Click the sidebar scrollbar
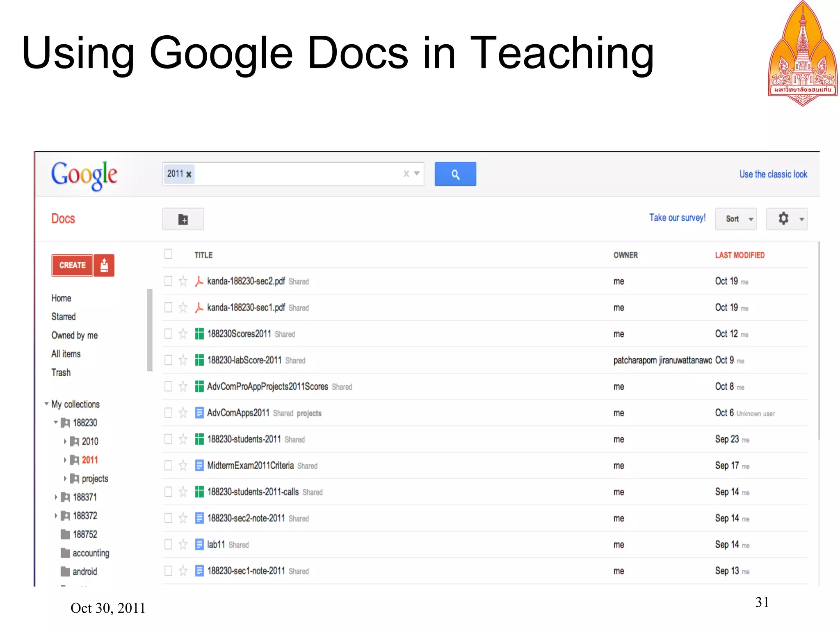This screenshot has height=630, width=840. pyautogui.click(x=150, y=330)
